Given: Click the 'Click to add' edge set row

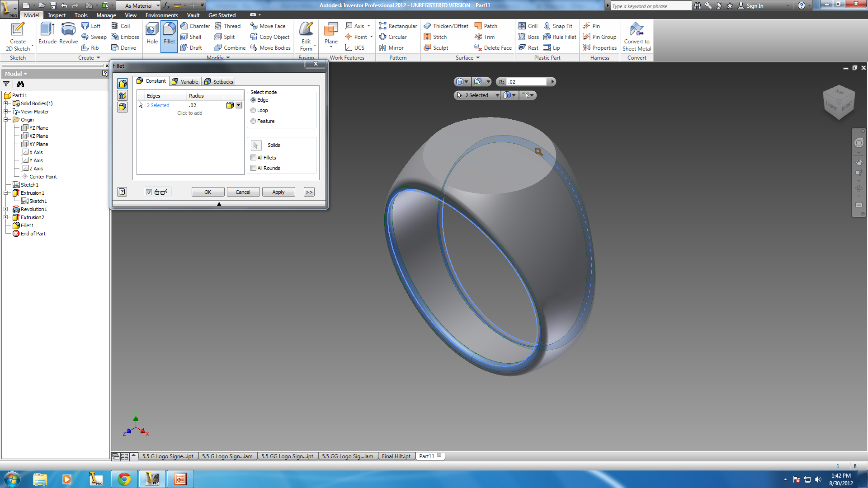Looking at the screenshot, I should click(189, 113).
